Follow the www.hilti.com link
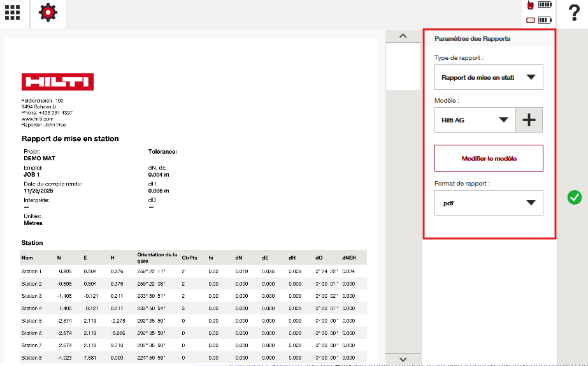Screen dimensions: 588x366 tap(36, 119)
